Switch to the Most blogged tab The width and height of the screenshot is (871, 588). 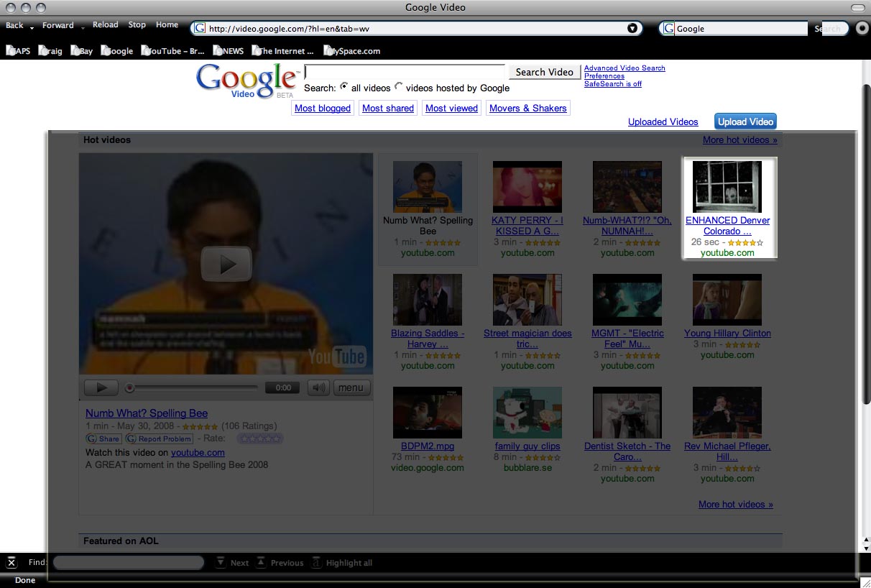pyautogui.click(x=323, y=109)
